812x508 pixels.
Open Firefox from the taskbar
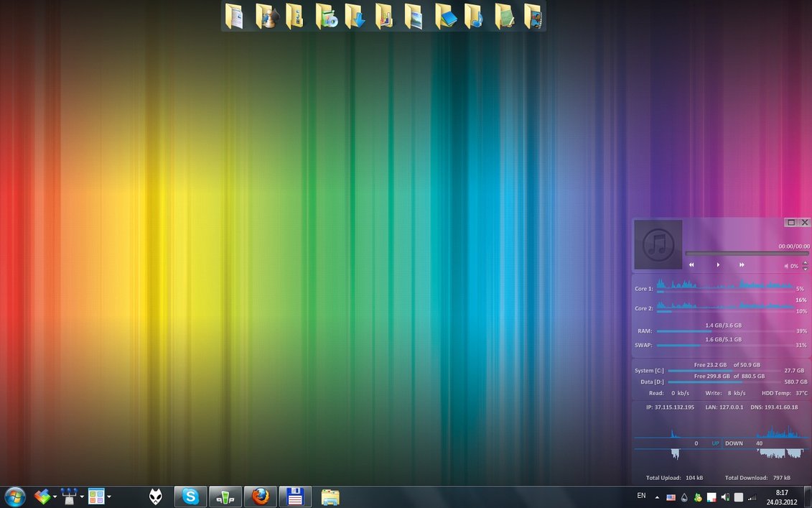coord(261,496)
